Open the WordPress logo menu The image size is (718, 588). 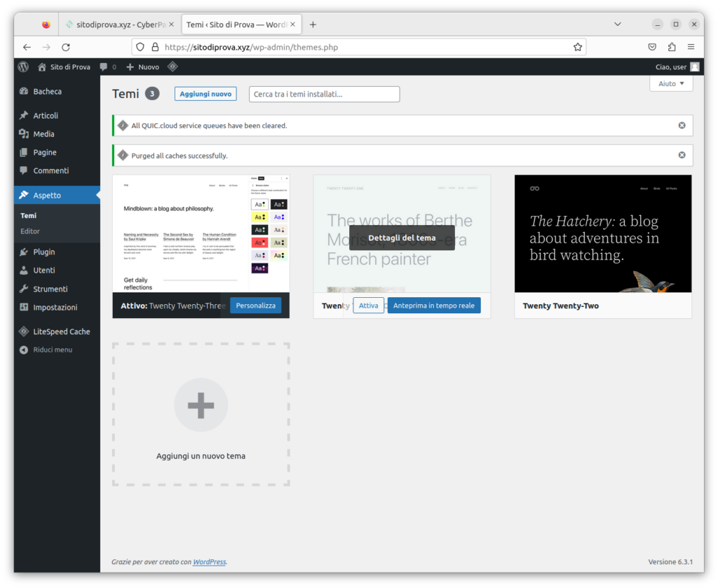coord(23,67)
